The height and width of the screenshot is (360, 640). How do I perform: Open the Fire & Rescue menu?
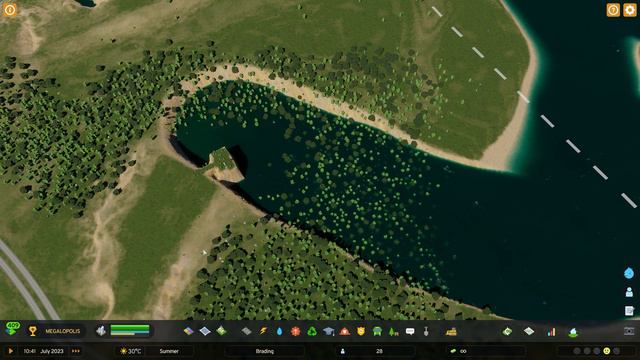[345, 331]
